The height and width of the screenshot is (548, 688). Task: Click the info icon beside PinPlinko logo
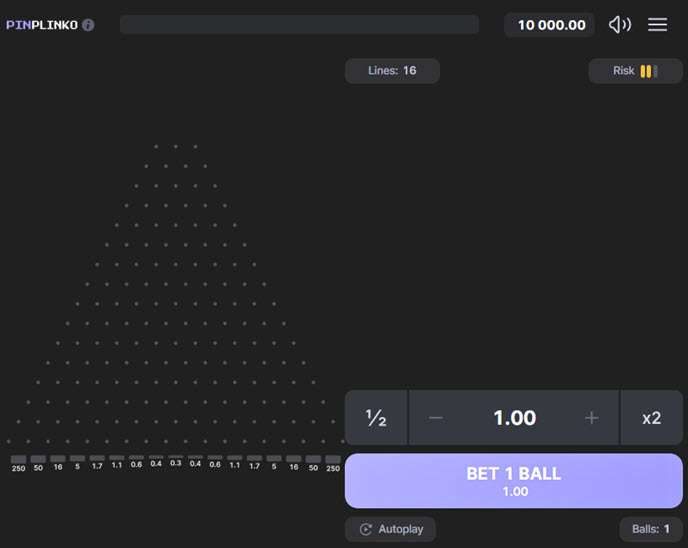click(88, 25)
